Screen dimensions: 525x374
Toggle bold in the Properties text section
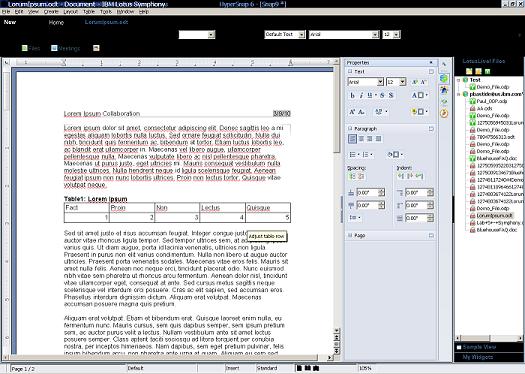[352, 95]
